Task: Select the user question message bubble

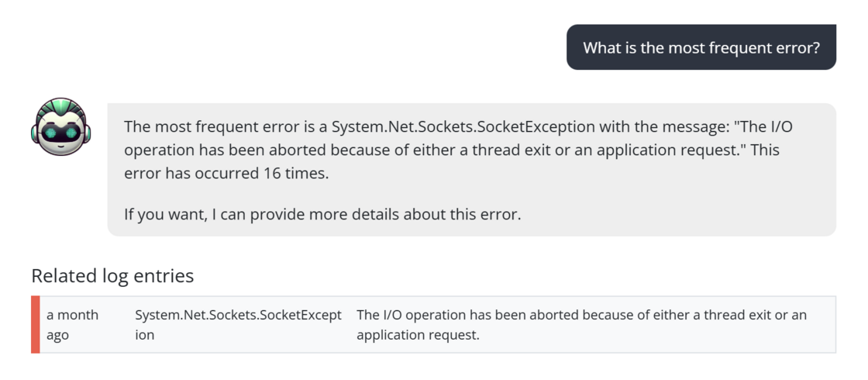Action: click(701, 47)
